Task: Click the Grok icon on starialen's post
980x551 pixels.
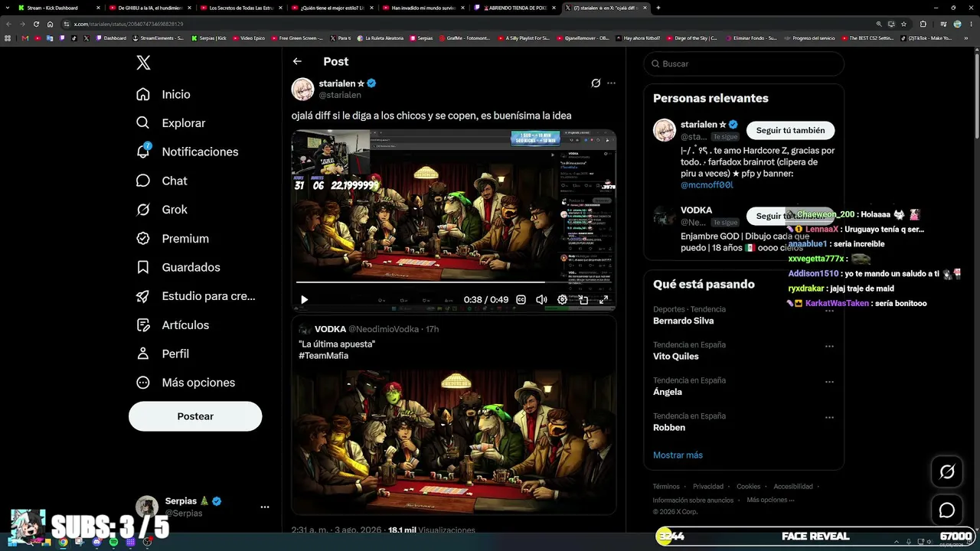Action: [x=596, y=83]
